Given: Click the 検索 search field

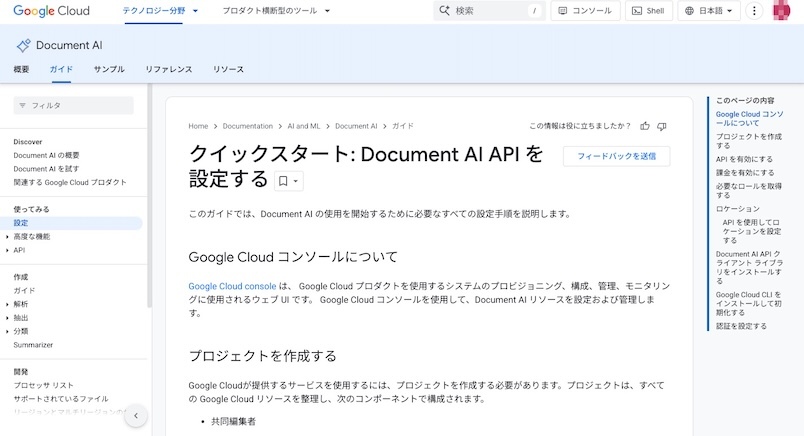Looking at the screenshot, I should 490,11.
